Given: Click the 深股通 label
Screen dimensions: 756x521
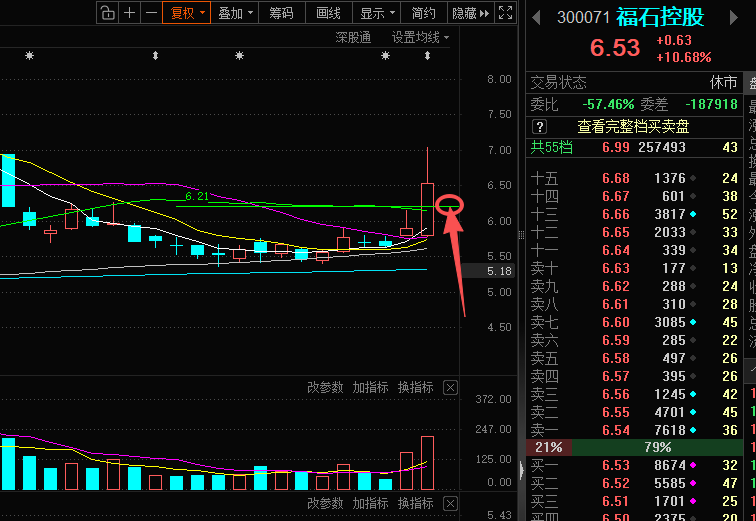Looking at the screenshot, I should pyautogui.click(x=353, y=37).
